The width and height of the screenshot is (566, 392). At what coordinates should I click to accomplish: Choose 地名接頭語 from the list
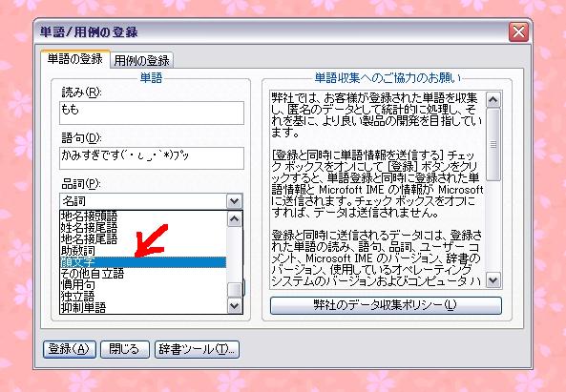(x=143, y=216)
